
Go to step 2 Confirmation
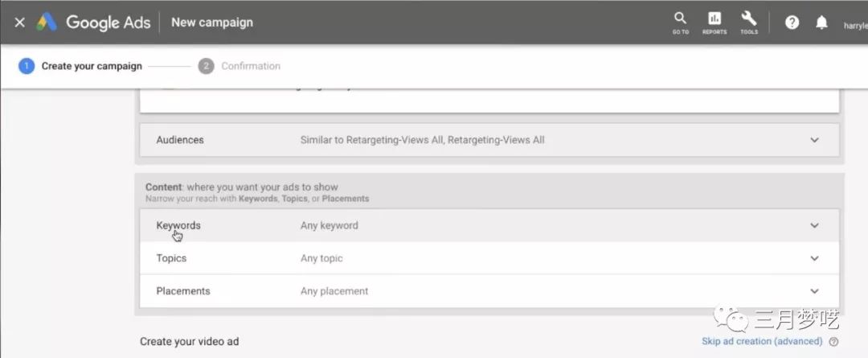coord(240,66)
